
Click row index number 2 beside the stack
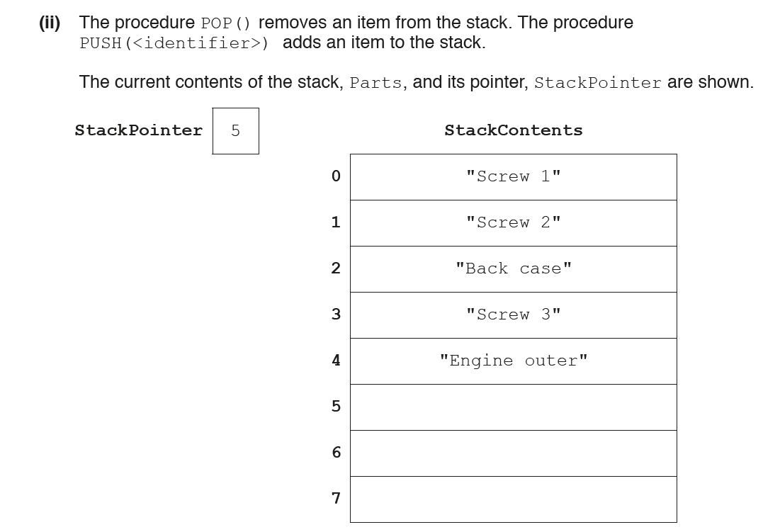336,268
